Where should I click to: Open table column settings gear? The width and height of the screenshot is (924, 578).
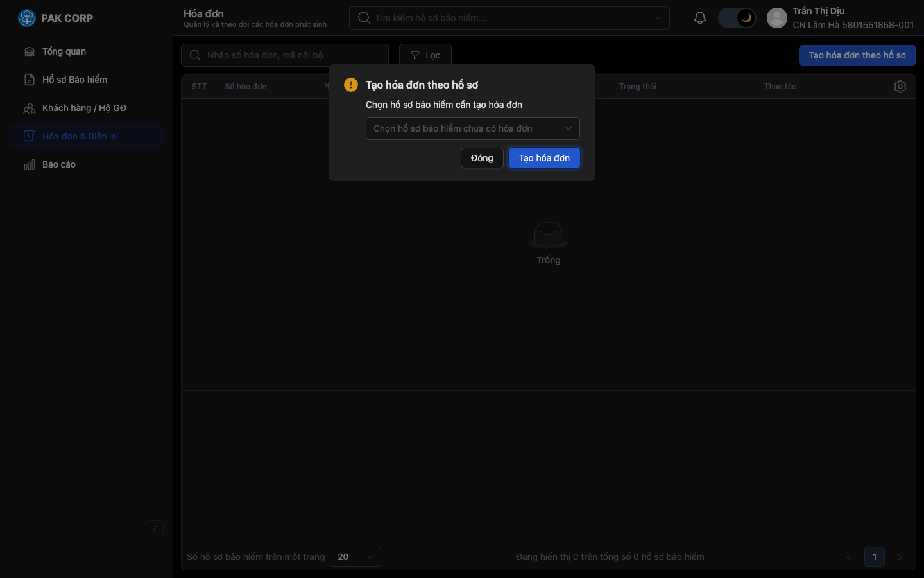click(900, 87)
